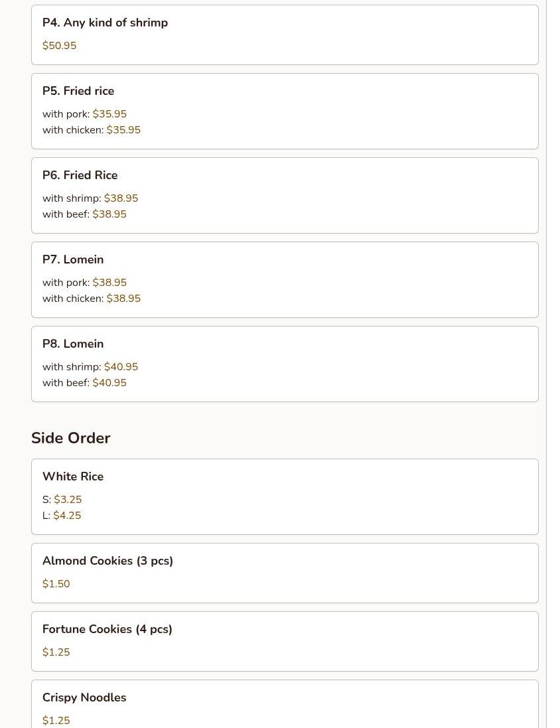Pick P8 lomein with shrimp $40.95
Screen dimensions: 560x728
90,367
